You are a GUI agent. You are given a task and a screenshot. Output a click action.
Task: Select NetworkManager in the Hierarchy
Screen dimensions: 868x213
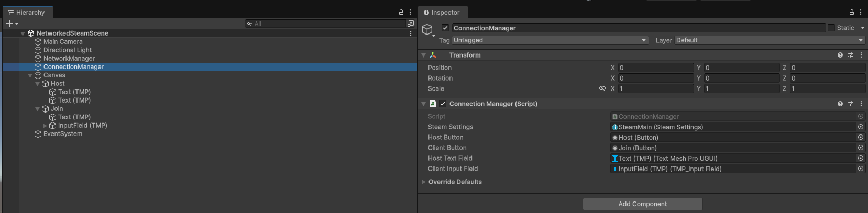[69, 59]
